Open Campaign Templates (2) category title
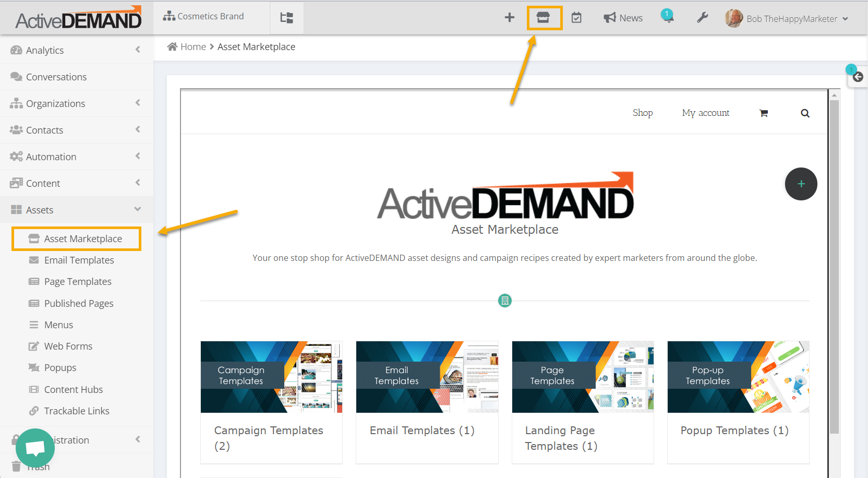868x478 pixels. pos(269,438)
